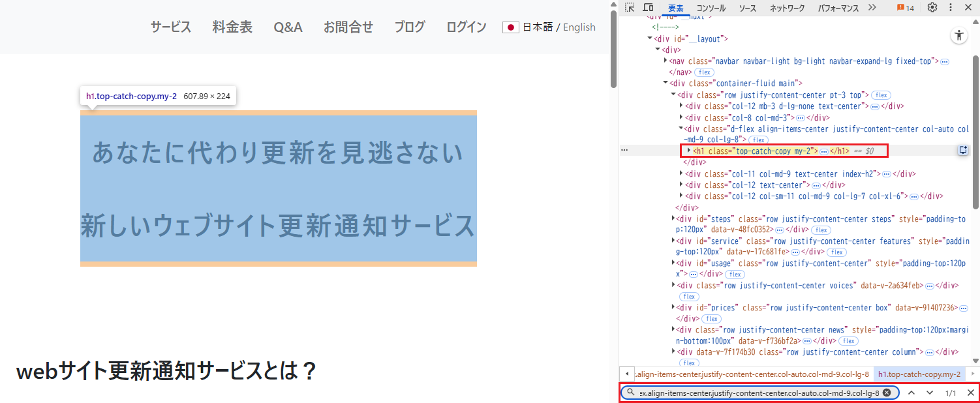Screen dimensions: 980x403
Task: Expand the nav navbar element node
Action: [666, 61]
